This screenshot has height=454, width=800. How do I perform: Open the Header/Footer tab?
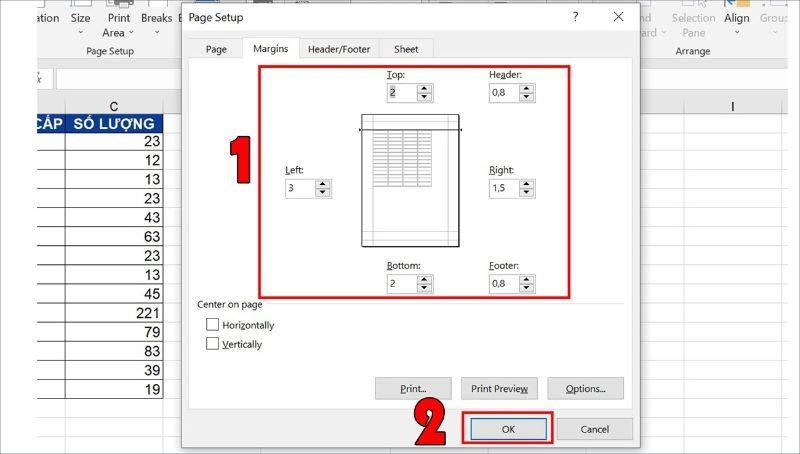[x=339, y=49]
